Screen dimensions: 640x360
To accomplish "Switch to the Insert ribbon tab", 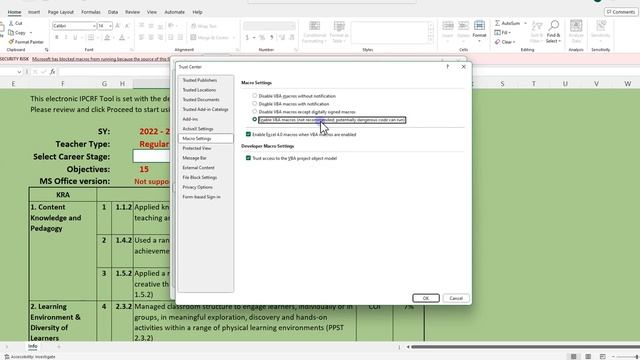I will (34, 12).
